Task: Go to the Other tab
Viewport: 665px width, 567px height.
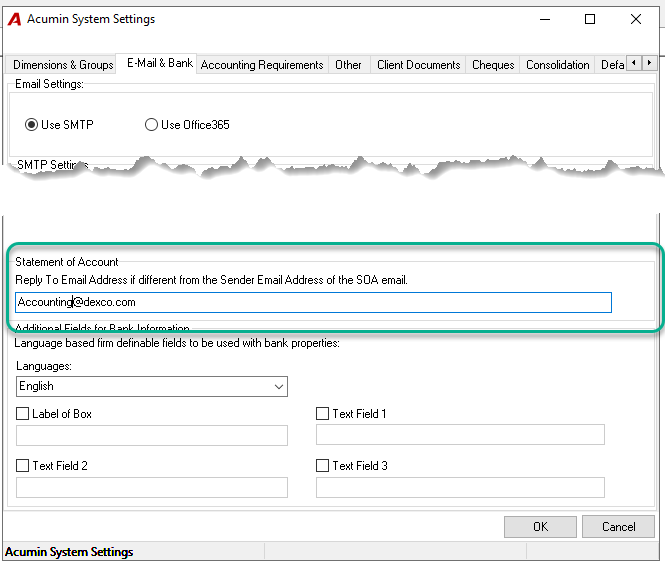Action: tap(348, 65)
